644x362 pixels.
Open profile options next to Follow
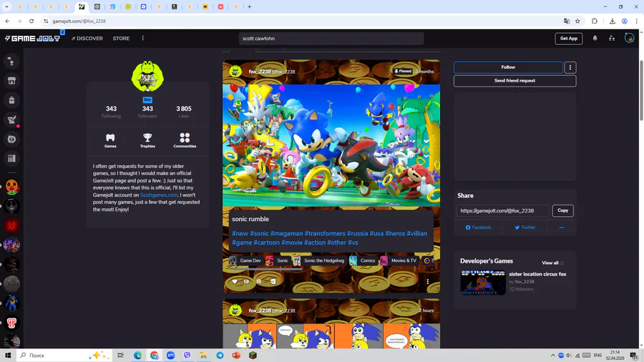tap(570, 67)
